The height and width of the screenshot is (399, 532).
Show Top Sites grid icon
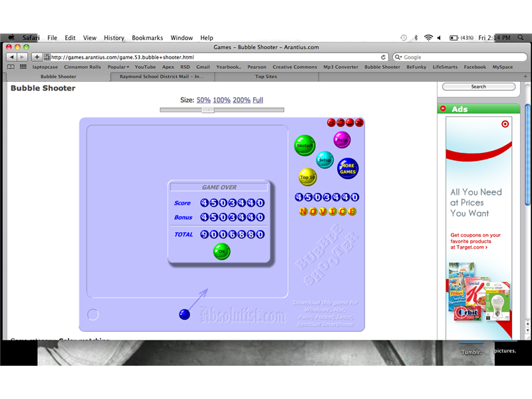click(23, 67)
